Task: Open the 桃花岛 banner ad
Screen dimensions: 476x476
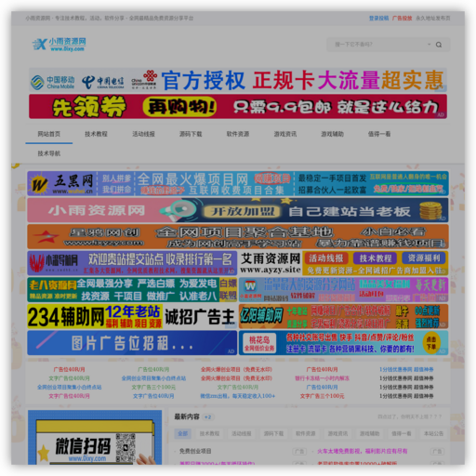Action: (x=343, y=343)
